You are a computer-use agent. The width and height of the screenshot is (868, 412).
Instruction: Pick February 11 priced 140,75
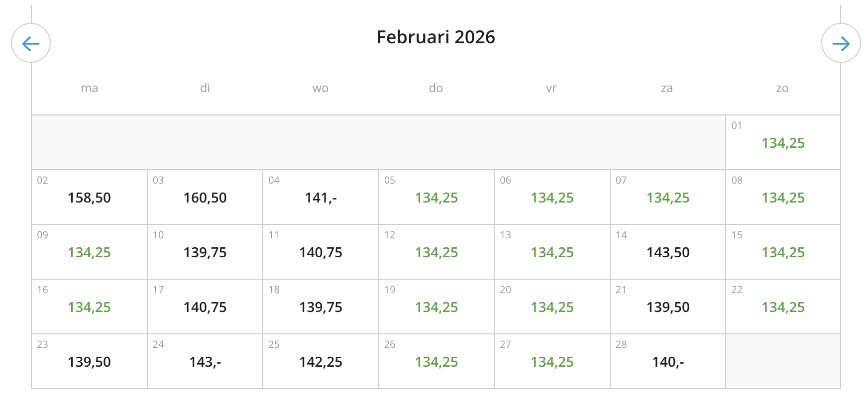[x=321, y=252]
